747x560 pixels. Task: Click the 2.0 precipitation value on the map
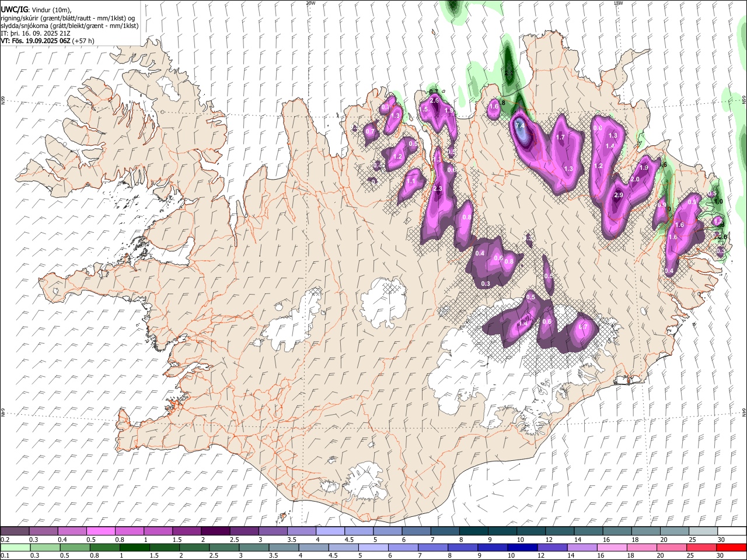[x=635, y=180]
